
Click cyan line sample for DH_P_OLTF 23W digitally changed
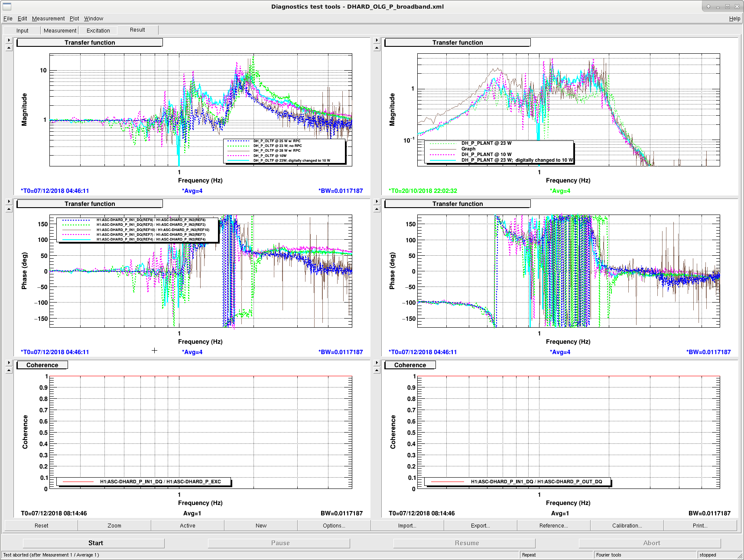click(238, 161)
